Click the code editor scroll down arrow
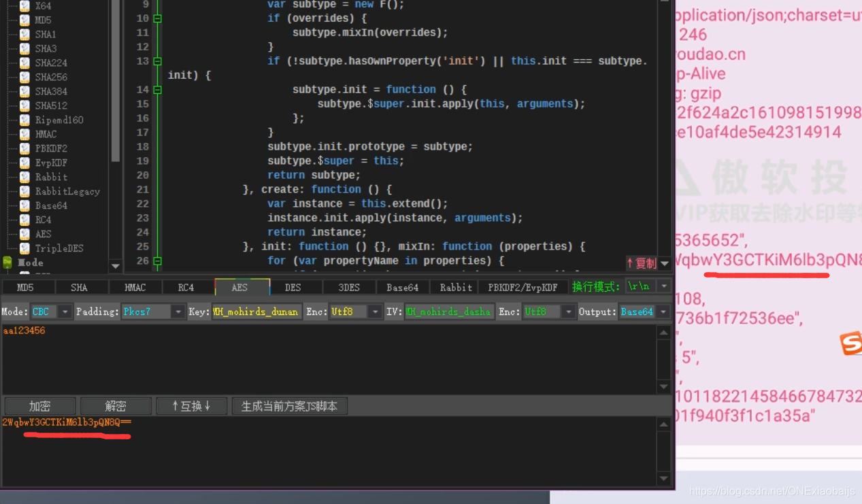862x504 pixels. 665,263
